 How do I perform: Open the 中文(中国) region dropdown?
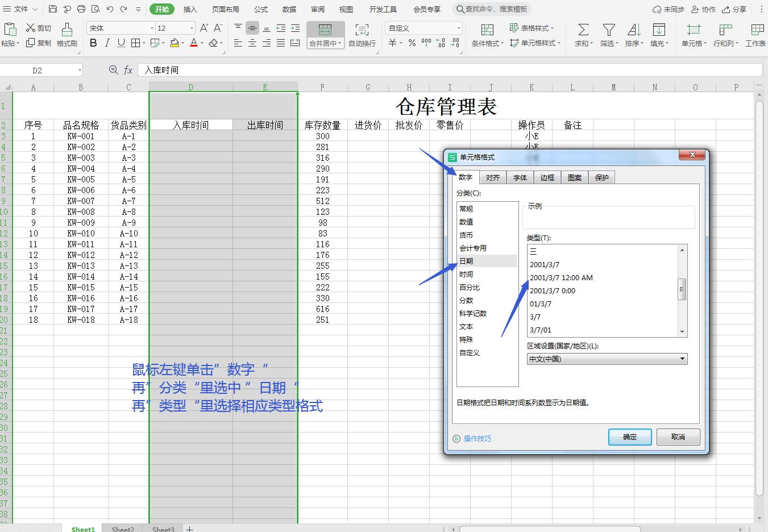681,359
